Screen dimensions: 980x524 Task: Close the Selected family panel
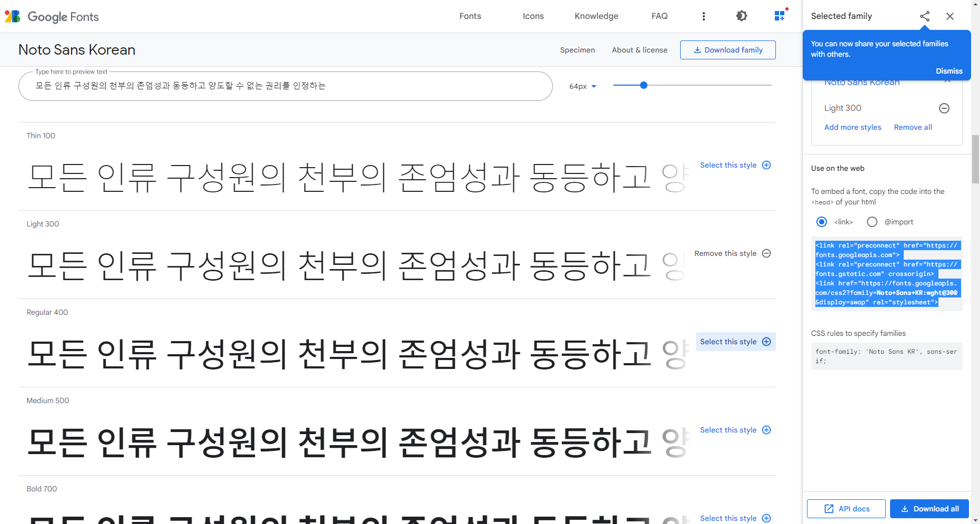click(x=950, y=16)
